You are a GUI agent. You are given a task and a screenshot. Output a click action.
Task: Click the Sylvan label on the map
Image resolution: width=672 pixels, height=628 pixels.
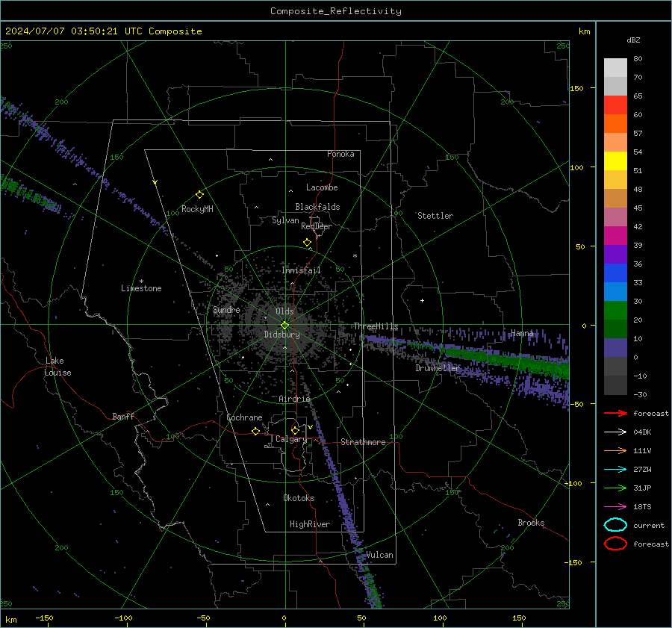tap(285, 220)
